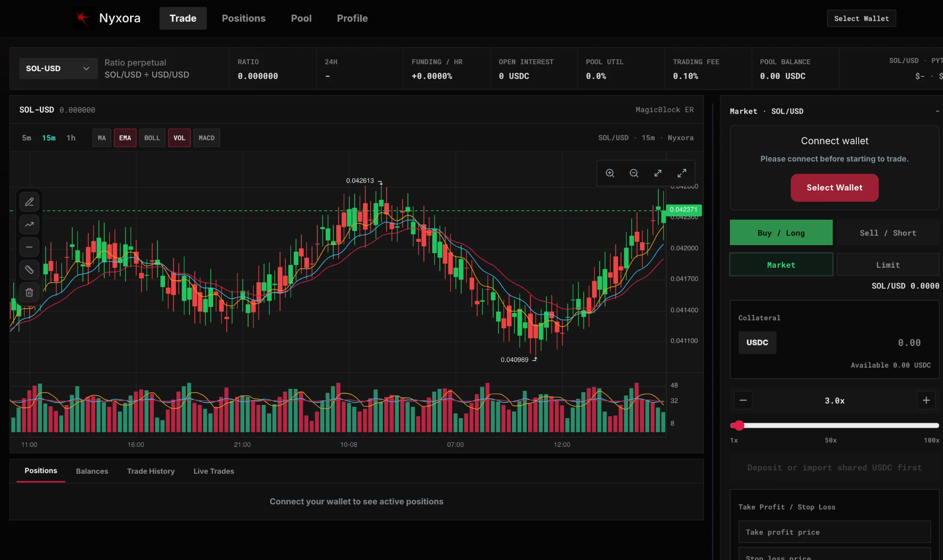The height and width of the screenshot is (560, 943).
Task: Zoom in on the chart
Action: pyautogui.click(x=610, y=173)
